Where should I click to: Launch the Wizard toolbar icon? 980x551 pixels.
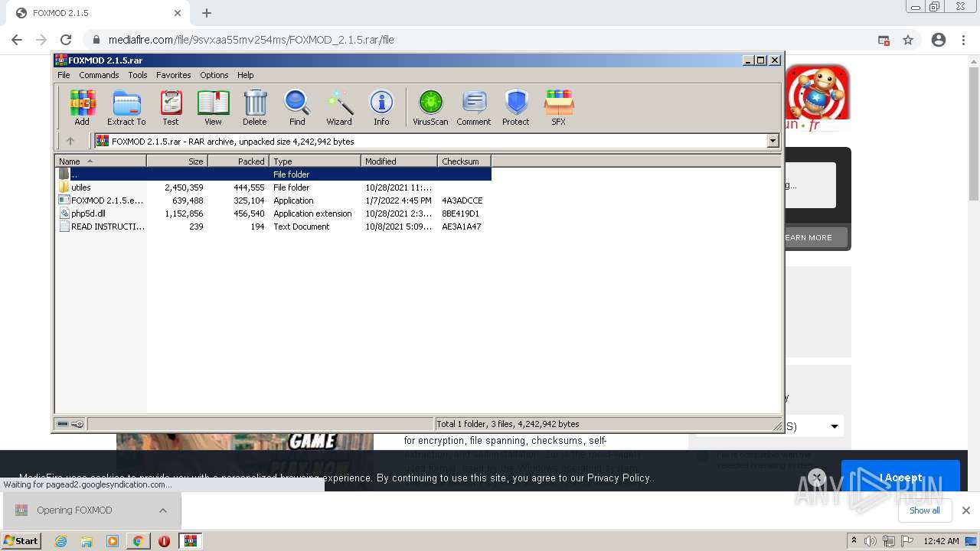coord(339,107)
